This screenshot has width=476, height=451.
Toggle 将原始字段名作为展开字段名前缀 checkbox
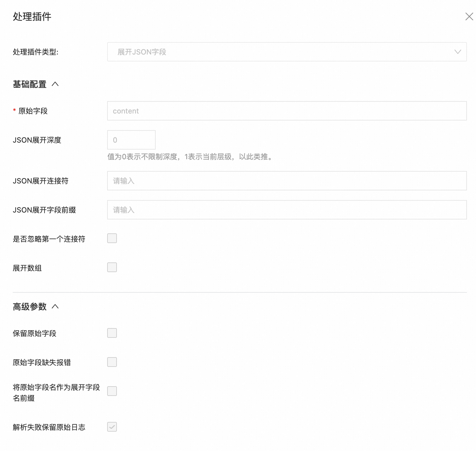[112, 391]
